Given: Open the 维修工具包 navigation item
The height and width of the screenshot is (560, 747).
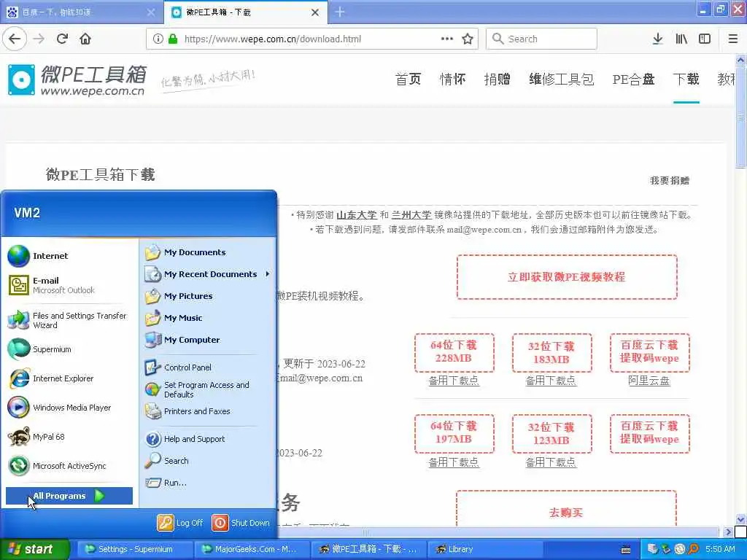Looking at the screenshot, I should 562,79.
